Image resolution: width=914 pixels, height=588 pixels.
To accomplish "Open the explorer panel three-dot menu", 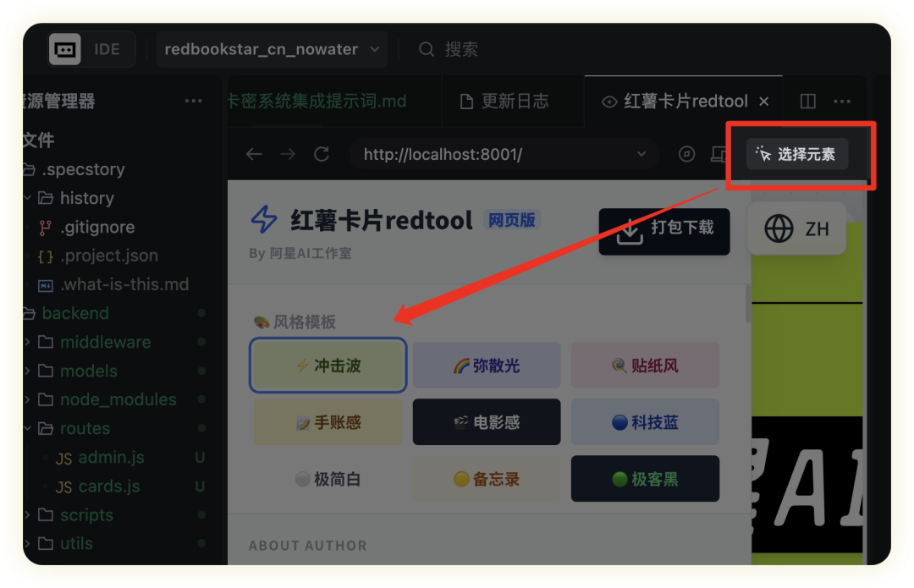I will pyautogui.click(x=193, y=101).
